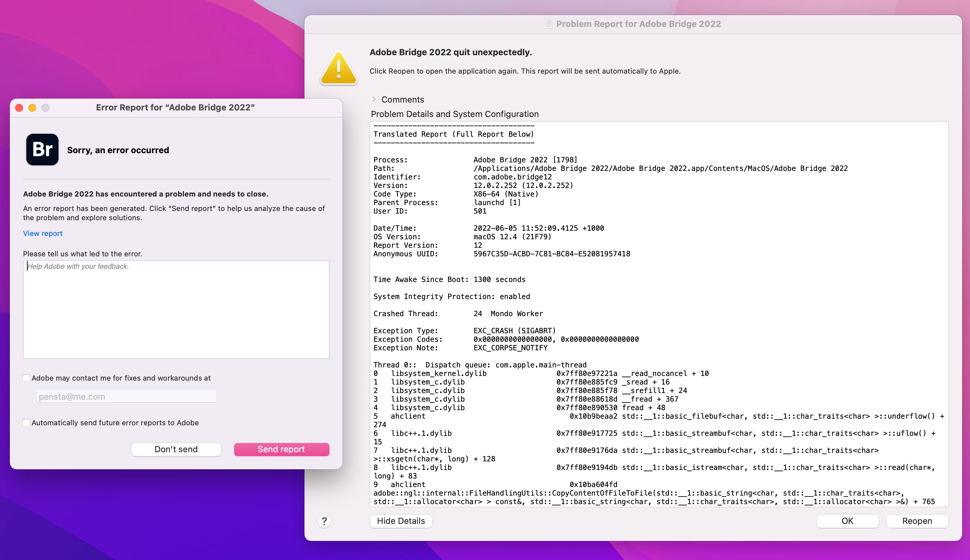The image size is (970, 560).
Task: Click the Crashed Thread line in the report
Action: [458, 314]
